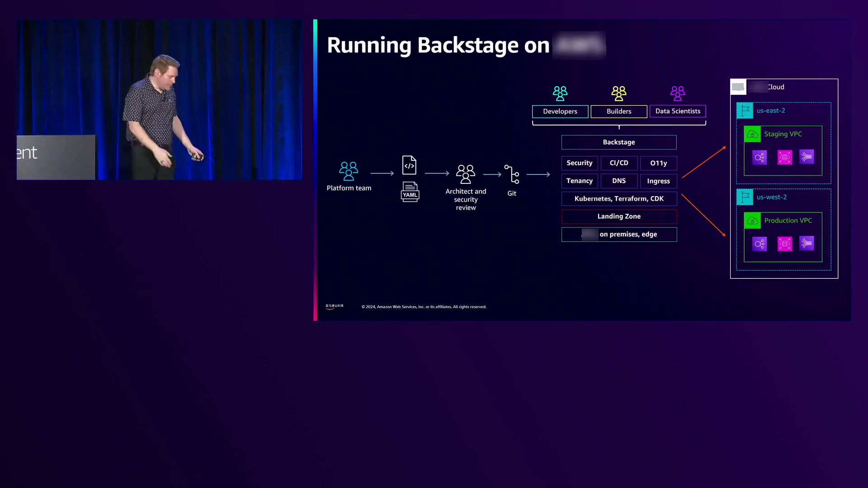Click the Builders group icon
The width and height of the screenshot is (868, 488).
tap(619, 94)
